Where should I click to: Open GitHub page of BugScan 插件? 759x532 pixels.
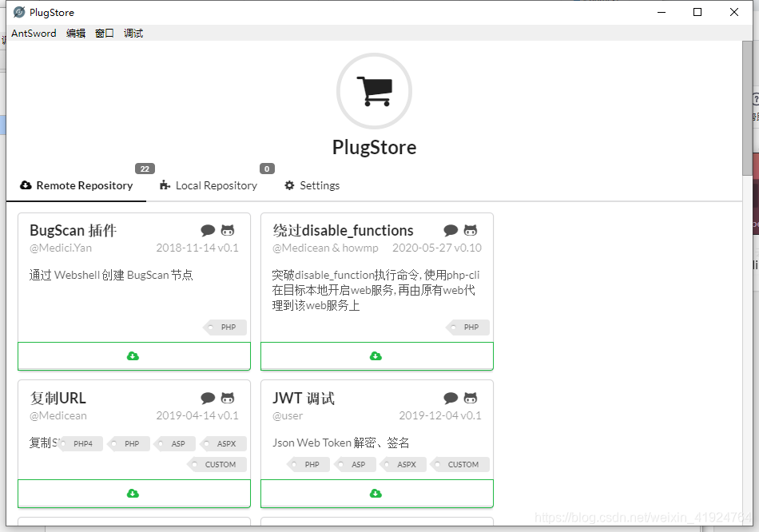[x=228, y=230]
